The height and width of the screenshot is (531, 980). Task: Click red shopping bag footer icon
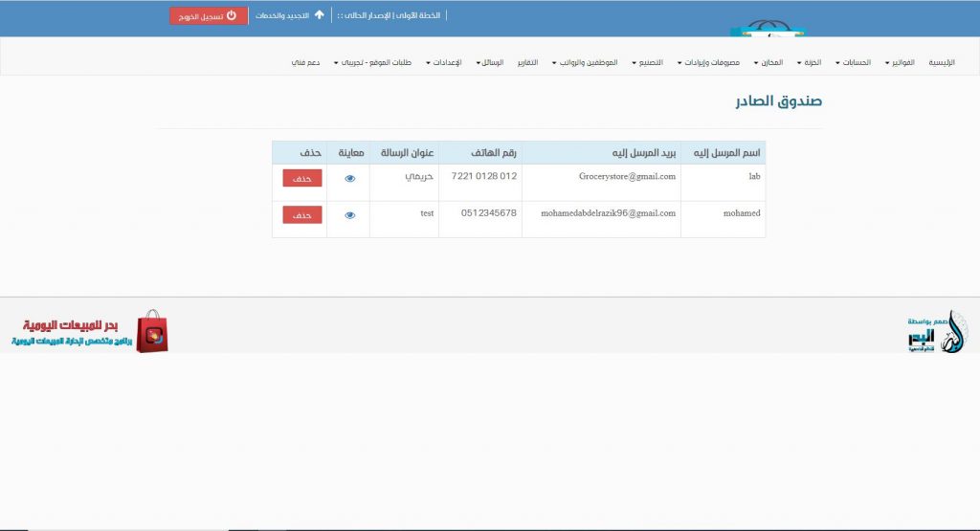pos(152,331)
